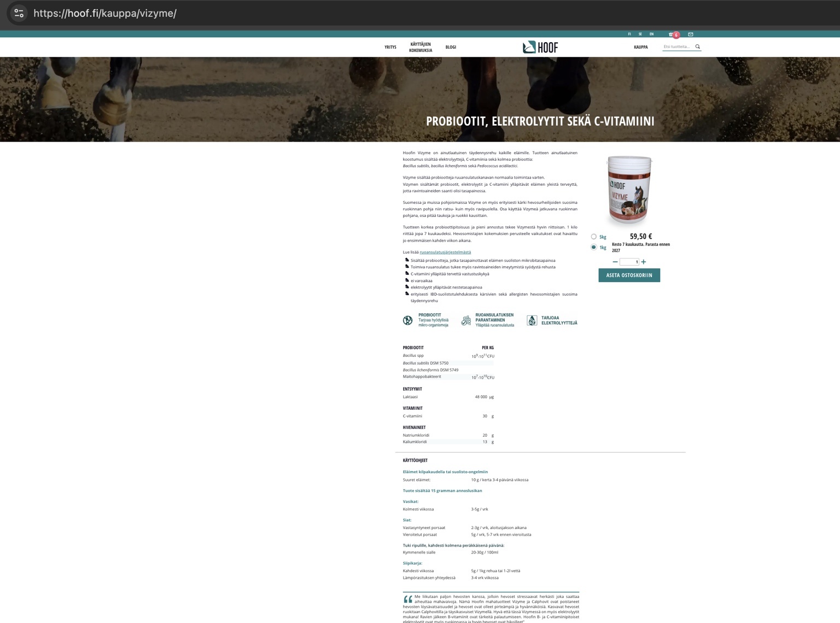Click the hero title Probiootit, elektrolyytit sekä C-vitamiini

click(x=540, y=121)
